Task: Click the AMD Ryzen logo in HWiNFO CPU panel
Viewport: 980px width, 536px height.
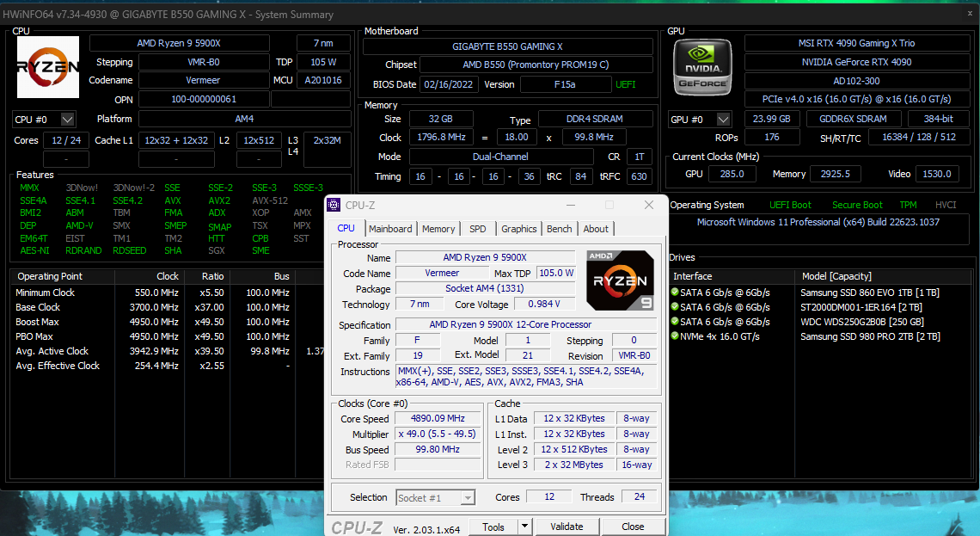Action: tap(48, 67)
